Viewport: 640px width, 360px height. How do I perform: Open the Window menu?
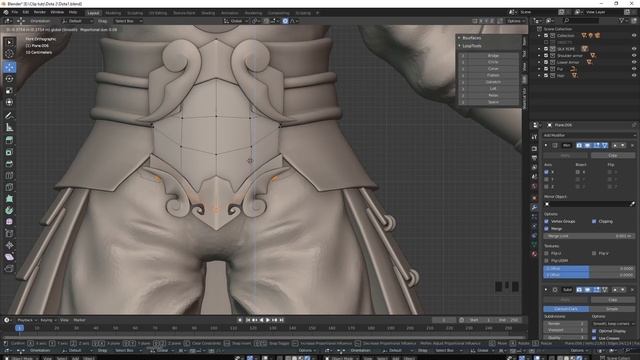click(57, 12)
